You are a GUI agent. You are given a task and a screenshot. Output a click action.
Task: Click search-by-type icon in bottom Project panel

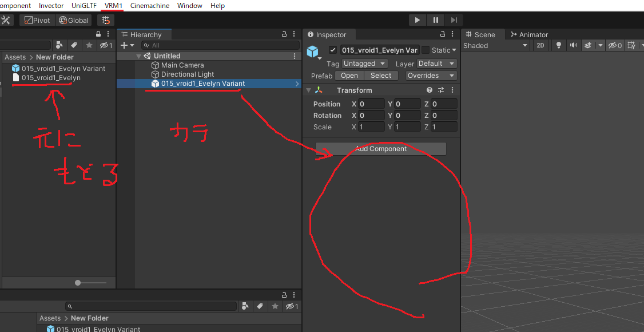click(245, 306)
